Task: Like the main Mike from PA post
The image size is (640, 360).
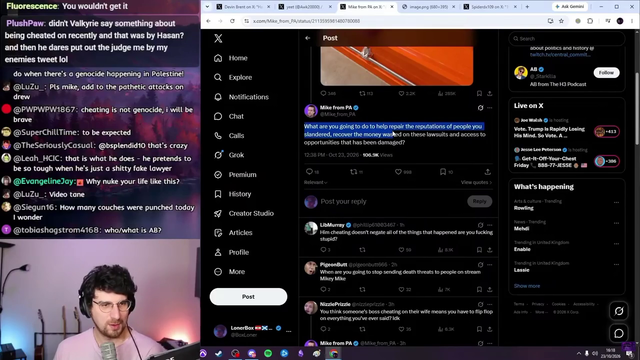Action: 398,172
